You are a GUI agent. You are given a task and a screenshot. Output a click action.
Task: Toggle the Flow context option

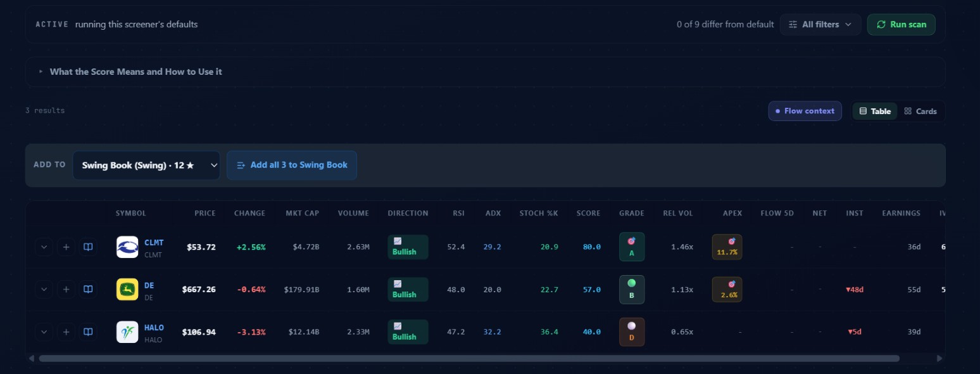coord(805,111)
